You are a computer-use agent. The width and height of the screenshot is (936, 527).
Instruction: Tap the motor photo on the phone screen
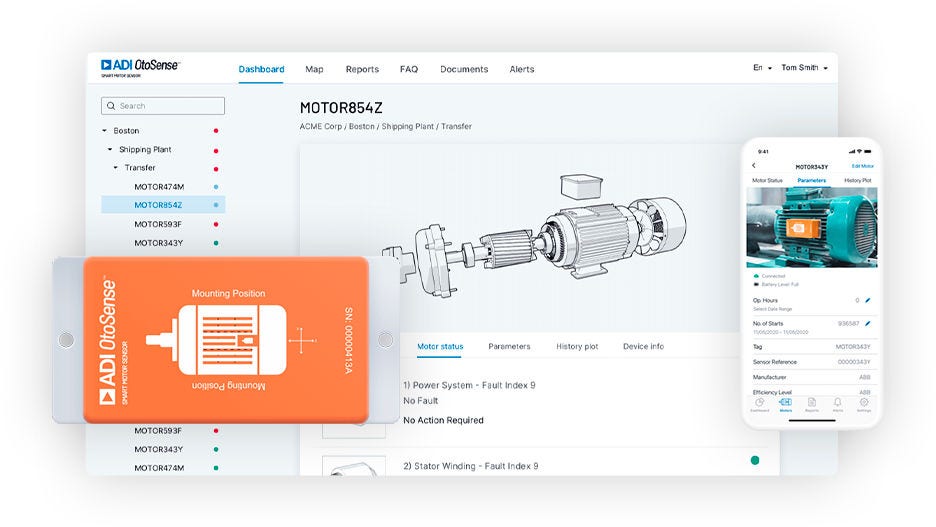812,228
